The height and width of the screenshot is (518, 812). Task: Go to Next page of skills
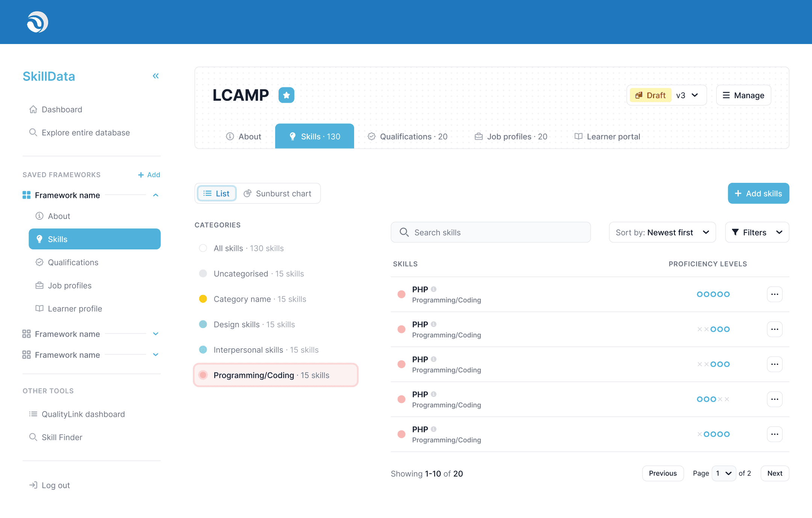pos(774,473)
